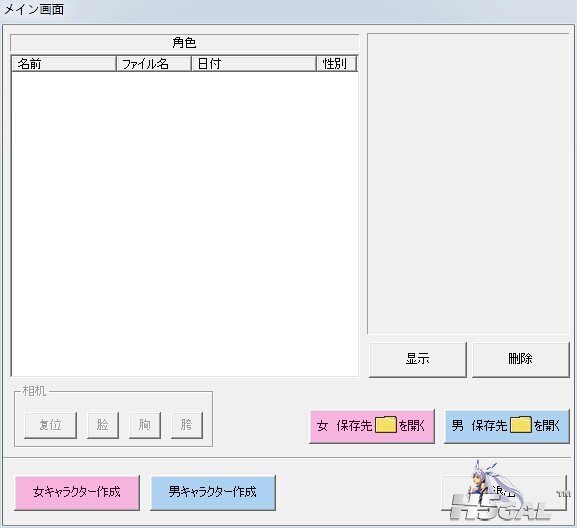Viewport: 577px width, 528px height.
Task: Click the yellow folder icon in blue button
Action: [x=521, y=425]
